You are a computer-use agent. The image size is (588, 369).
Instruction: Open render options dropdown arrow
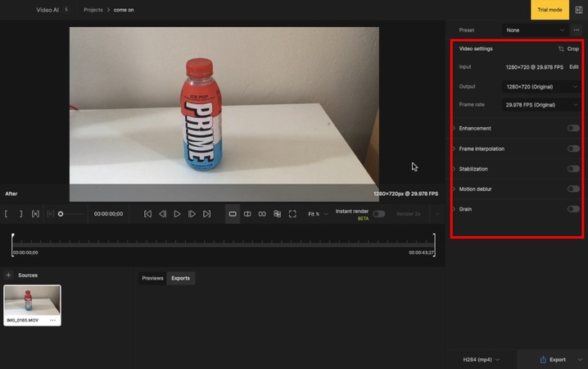[436, 214]
